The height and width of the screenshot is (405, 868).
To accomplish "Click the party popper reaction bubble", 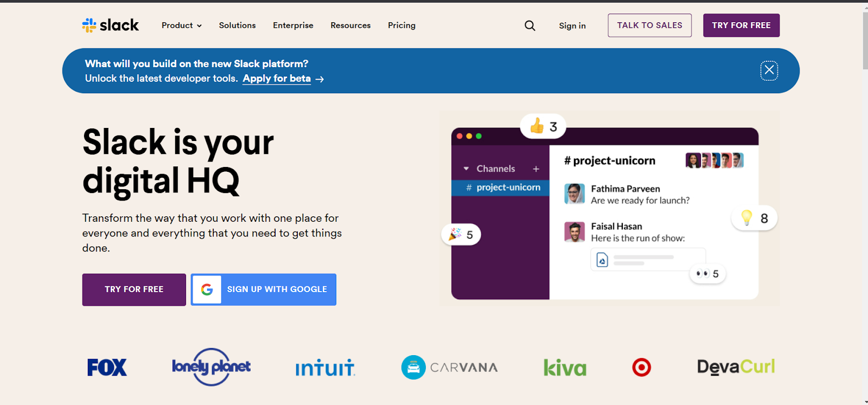I will point(461,235).
